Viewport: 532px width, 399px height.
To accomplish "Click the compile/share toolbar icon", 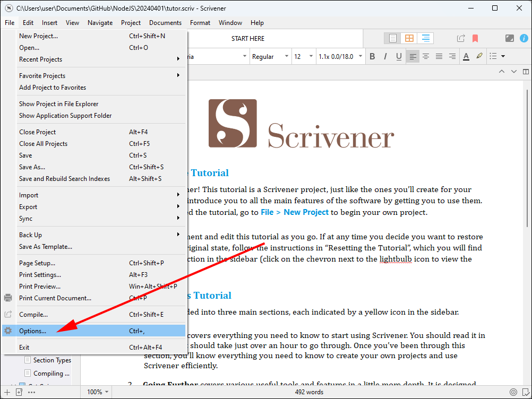I will point(461,38).
